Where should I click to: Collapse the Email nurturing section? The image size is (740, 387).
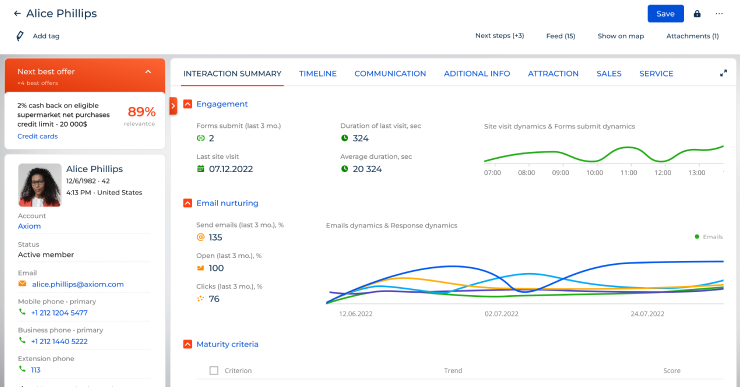coord(187,203)
